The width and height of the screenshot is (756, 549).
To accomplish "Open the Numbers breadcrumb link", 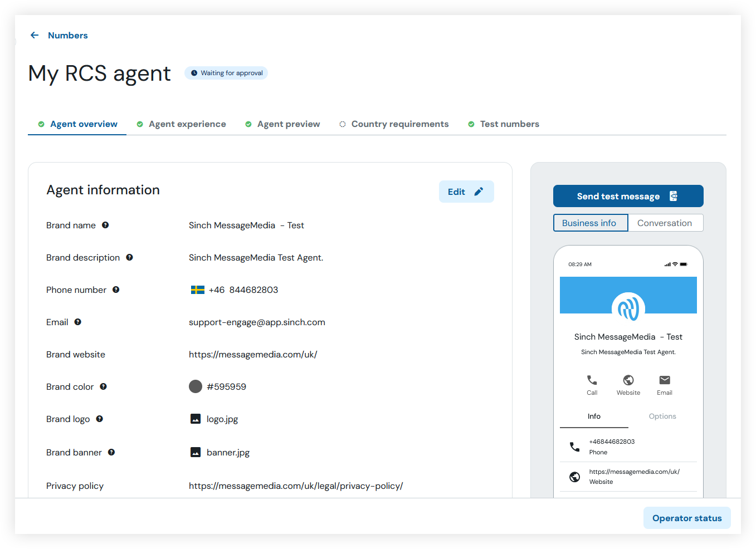I will [x=68, y=35].
